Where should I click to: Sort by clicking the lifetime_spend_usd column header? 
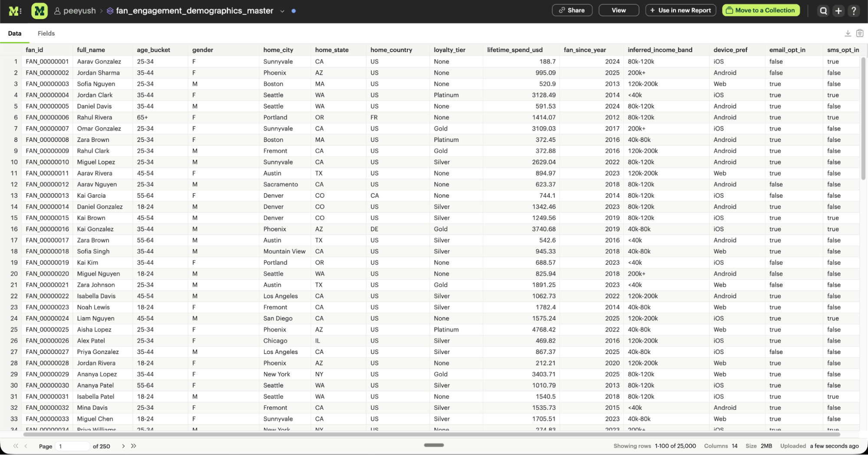point(516,49)
